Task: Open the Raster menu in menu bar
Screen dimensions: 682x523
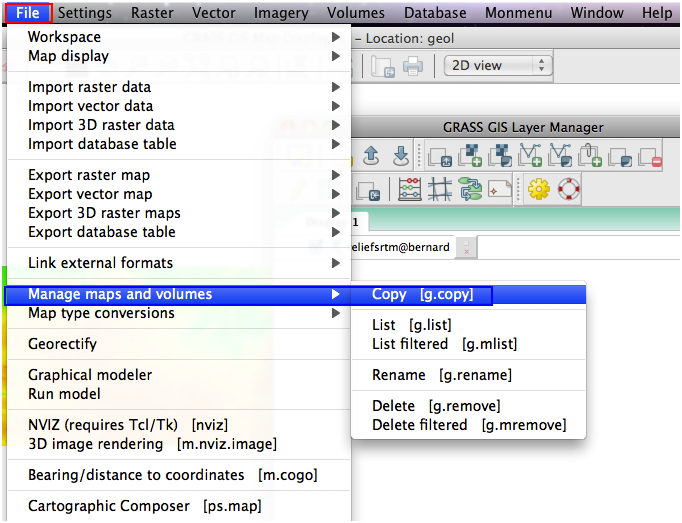Action: [x=152, y=13]
